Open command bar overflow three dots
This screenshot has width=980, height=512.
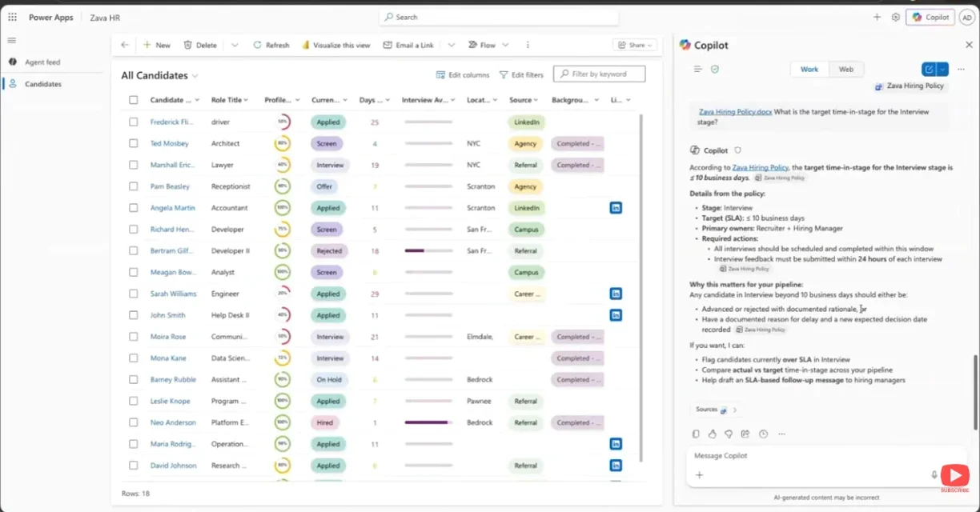click(528, 45)
